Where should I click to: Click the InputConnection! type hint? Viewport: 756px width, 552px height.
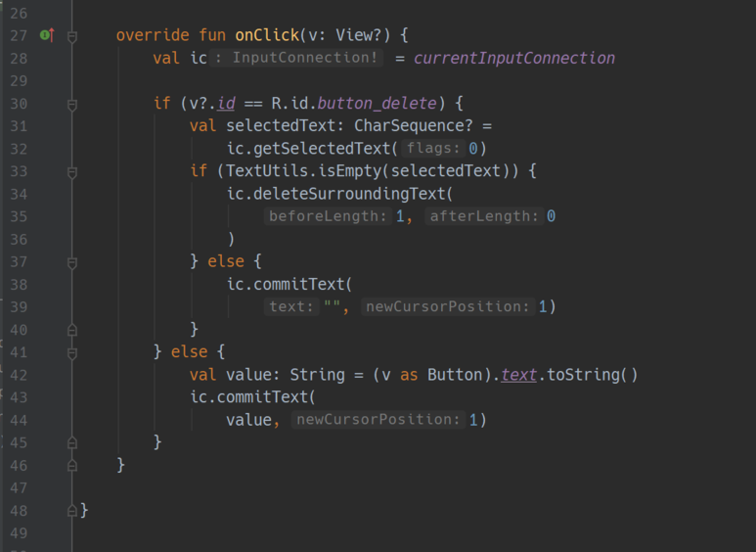tap(296, 58)
